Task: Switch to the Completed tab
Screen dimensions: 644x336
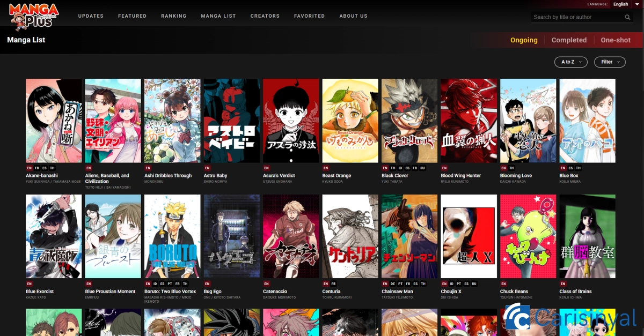Action: (569, 40)
